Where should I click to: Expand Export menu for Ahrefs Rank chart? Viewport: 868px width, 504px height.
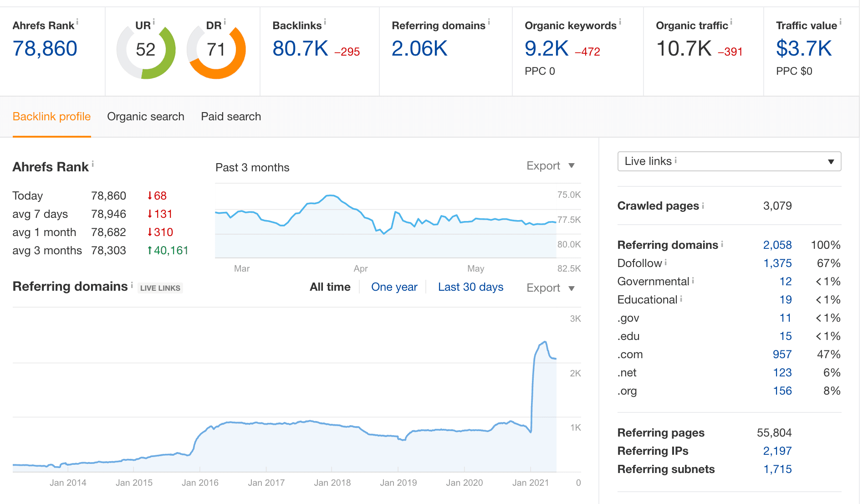[550, 166]
